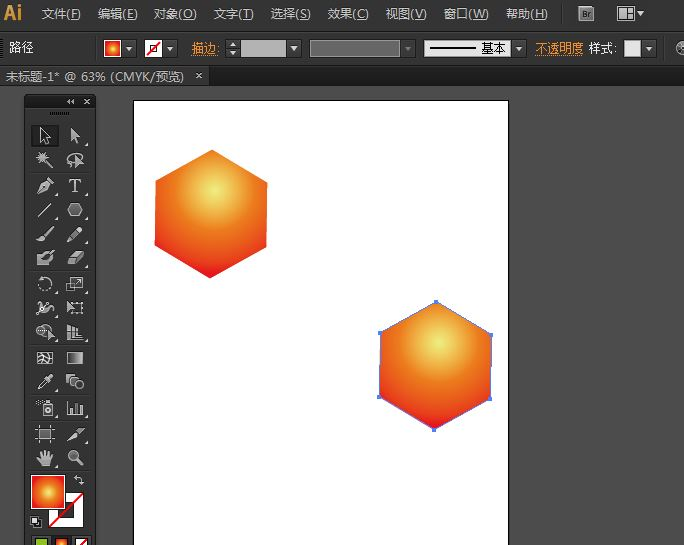Click the 不透明度 opacity link

[559, 48]
